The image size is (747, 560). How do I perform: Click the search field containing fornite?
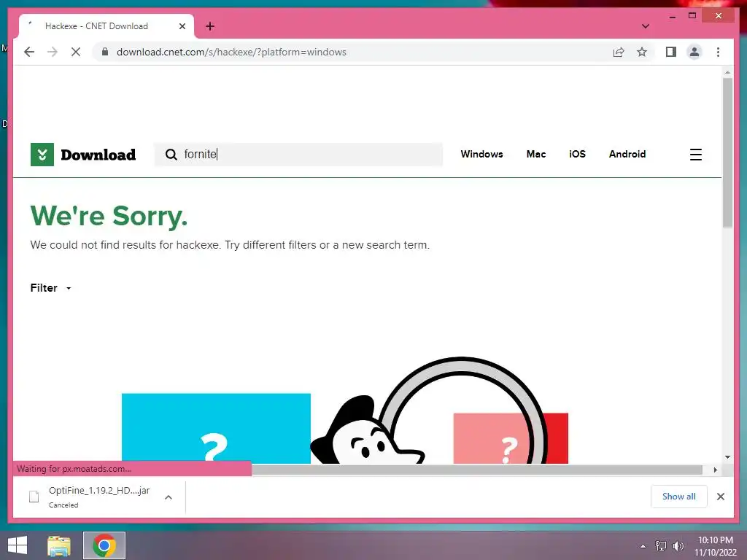point(298,155)
